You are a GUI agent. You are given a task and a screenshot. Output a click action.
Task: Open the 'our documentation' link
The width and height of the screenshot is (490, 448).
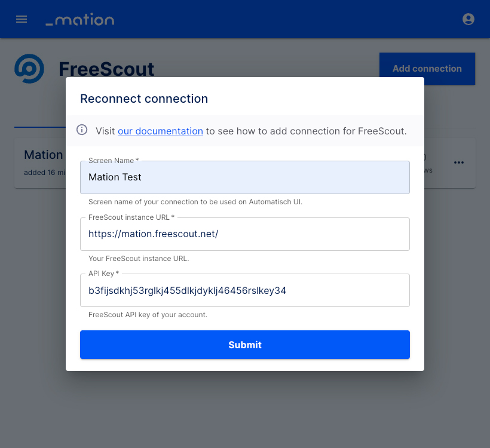tap(160, 131)
